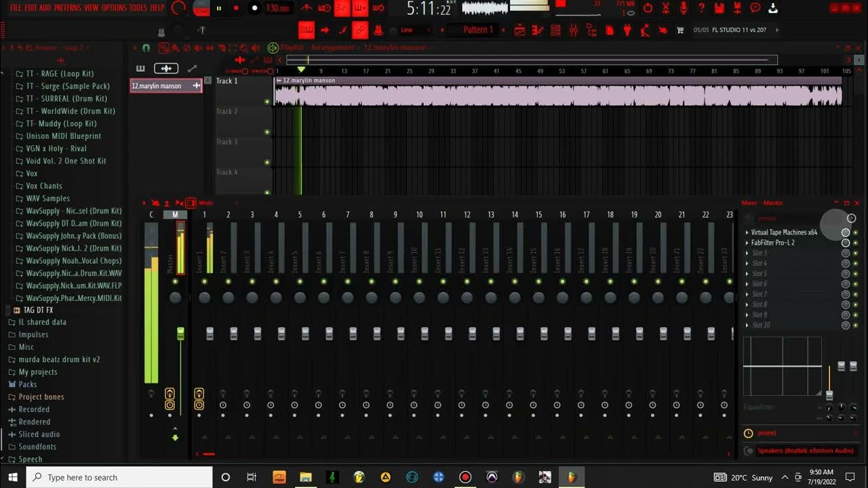Open the Pattern 1 selector
The width and height of the screenshot is (868, 488).
tap(477, 30)
